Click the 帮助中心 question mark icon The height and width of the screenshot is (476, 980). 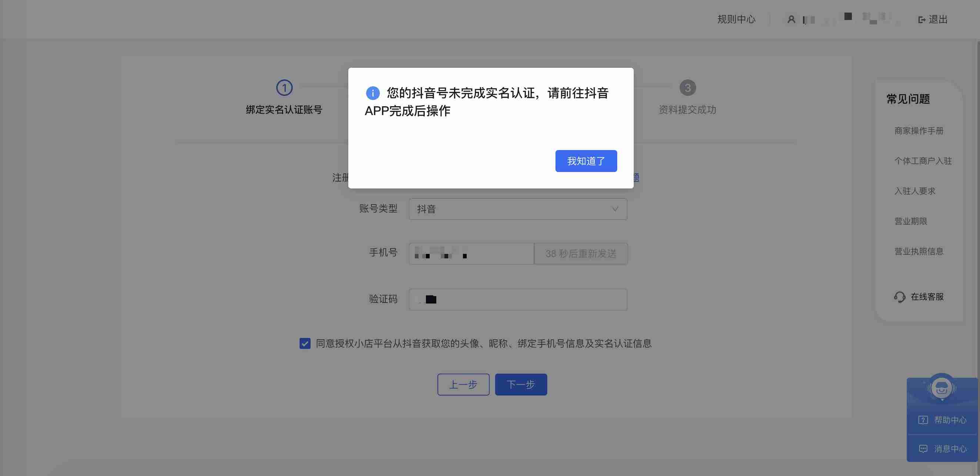click(x=923, y=420)
